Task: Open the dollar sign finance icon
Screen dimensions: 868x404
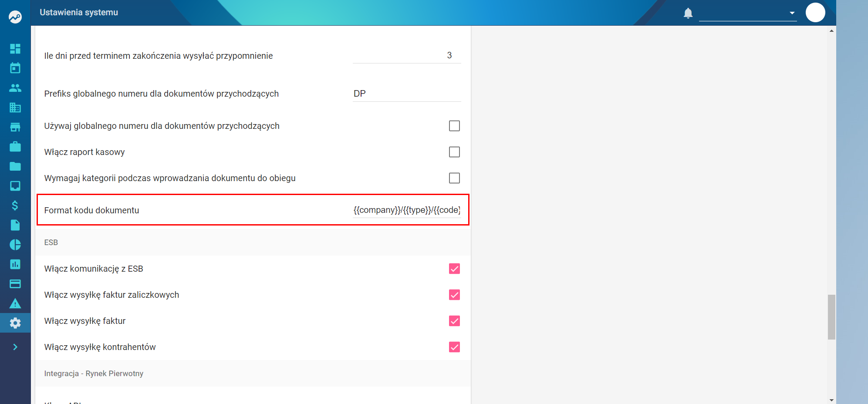Action: 15,205
